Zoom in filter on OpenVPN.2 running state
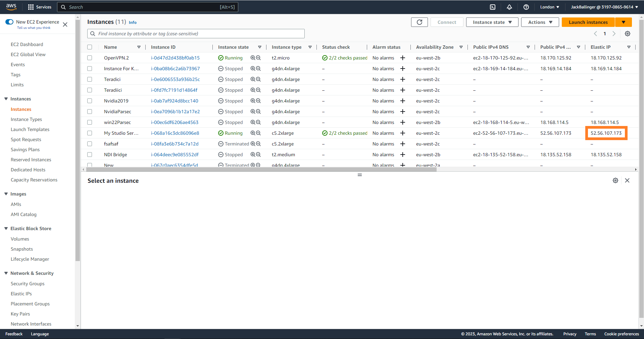Viewport: 644px width, 339px height. (253, 58)
